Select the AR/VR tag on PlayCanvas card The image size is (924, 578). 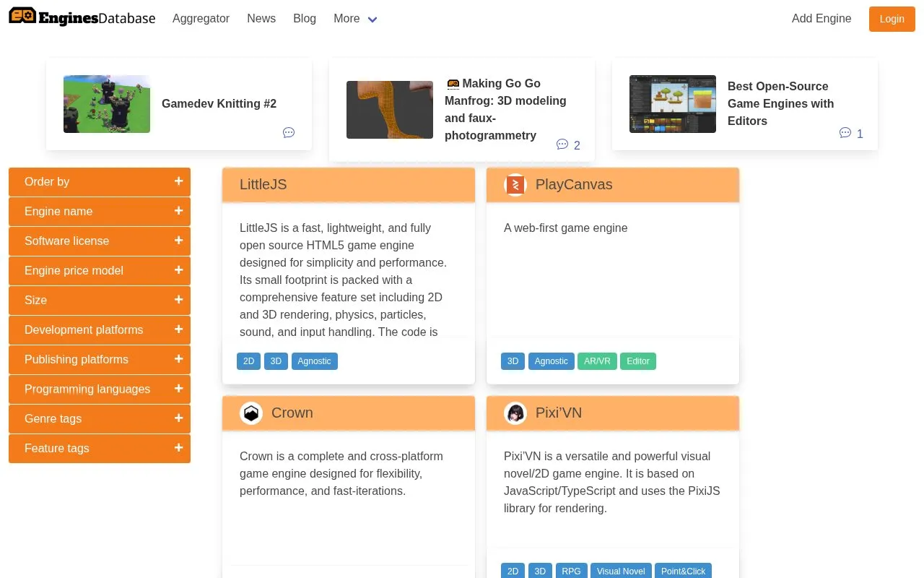click(x=597, y=361)
